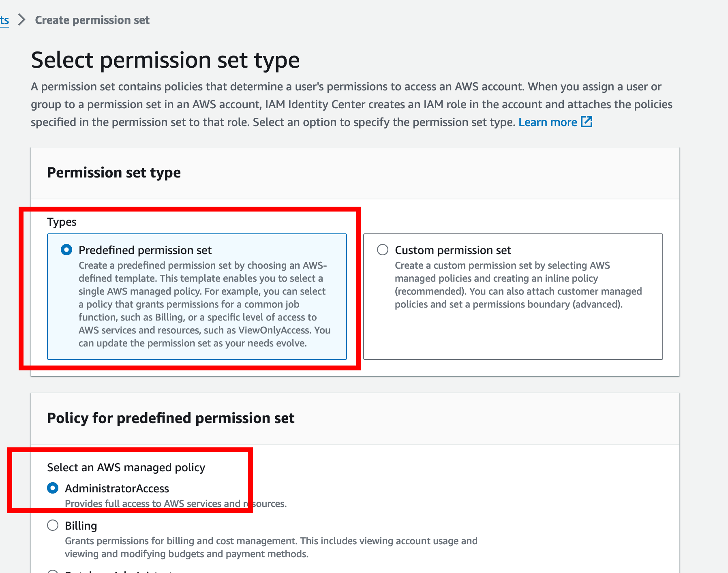Choose the Billing policy radio button
728x573 pixels.
click(x=53, y=525)
